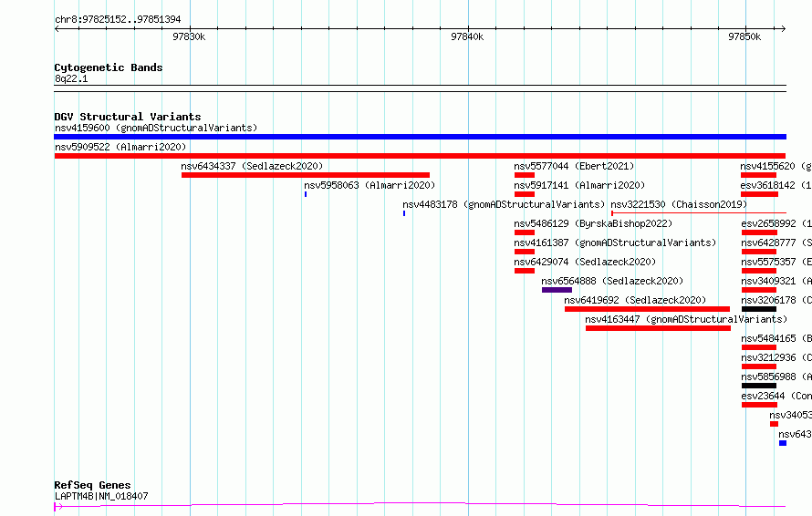Open the nsv5958063 (Almarri2020) label
The width and height of the screenshot is (812, 516).
coord(370,185)
